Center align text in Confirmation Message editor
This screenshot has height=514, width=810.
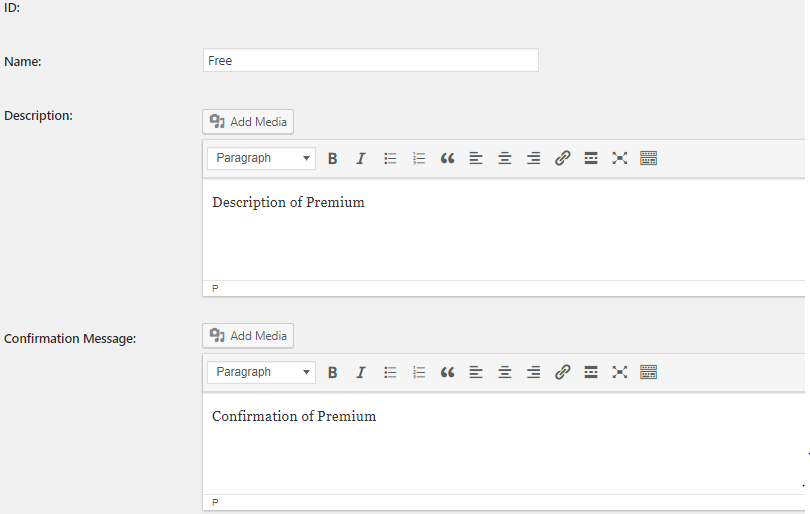coord(505,372)
